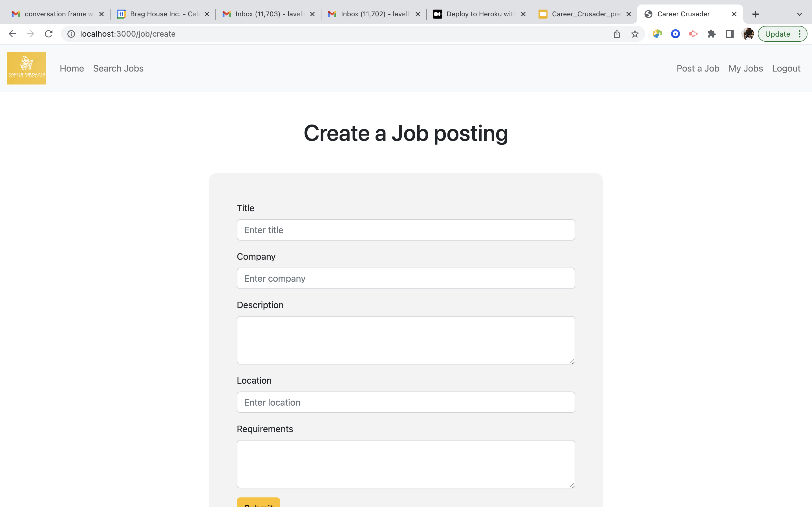This screenshot has width=812, height=507.
Task: Click the browser back arrow
Action: coord(12,34)
